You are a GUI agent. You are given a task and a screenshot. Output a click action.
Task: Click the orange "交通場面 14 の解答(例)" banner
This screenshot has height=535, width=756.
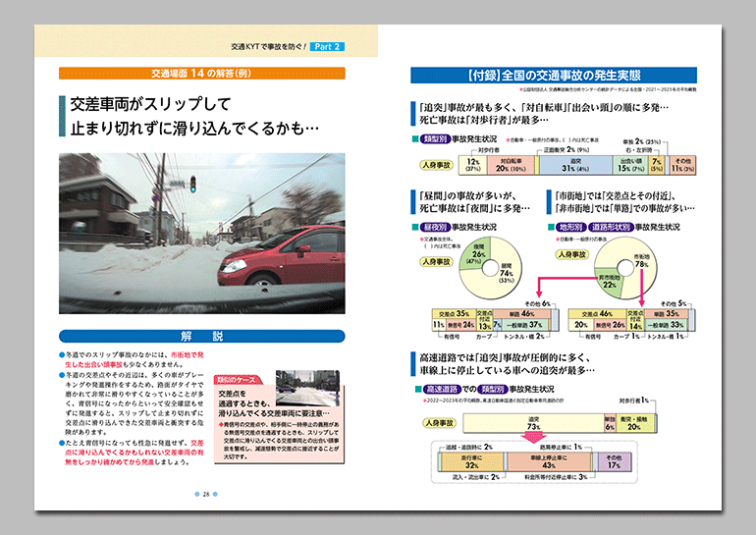[202, 74]
